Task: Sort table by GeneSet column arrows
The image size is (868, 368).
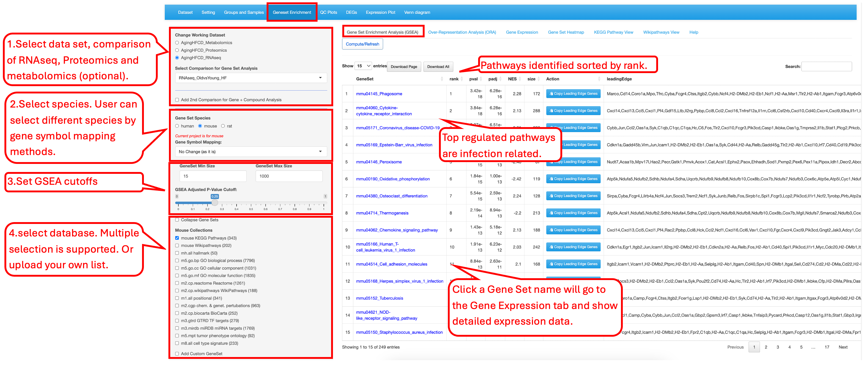Action: 442,79
